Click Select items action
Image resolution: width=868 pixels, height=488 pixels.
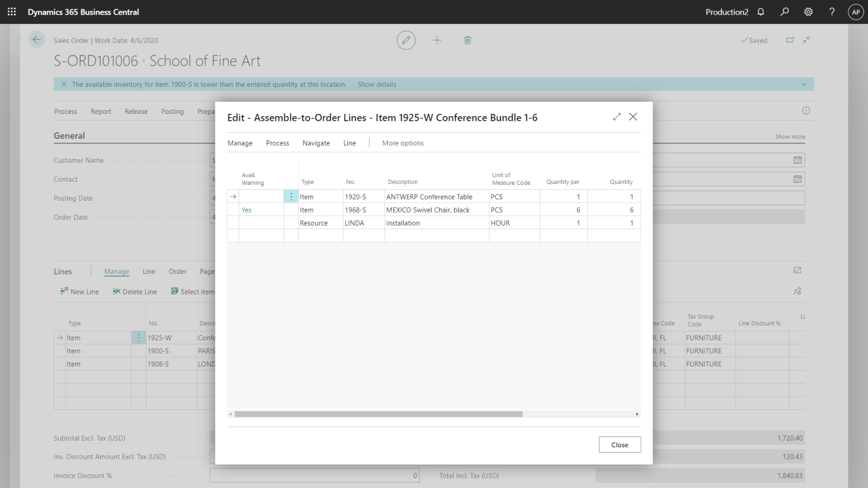click(193, 292)
